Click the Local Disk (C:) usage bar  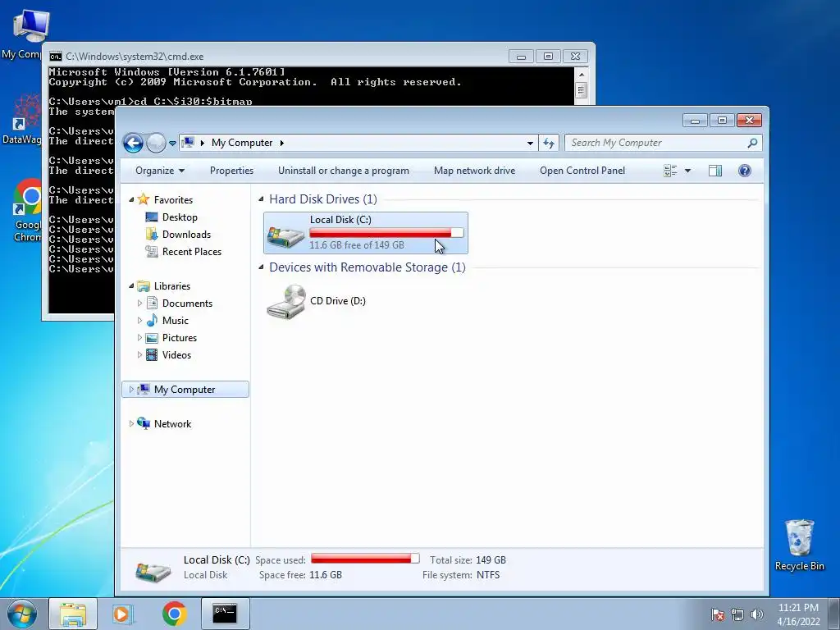(386, 232)
